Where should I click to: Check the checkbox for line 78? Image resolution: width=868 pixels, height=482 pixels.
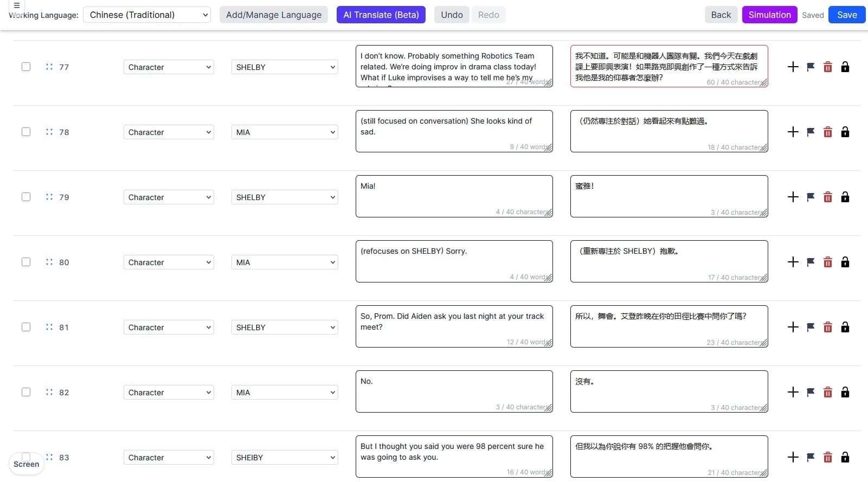[x=26, y=132]
